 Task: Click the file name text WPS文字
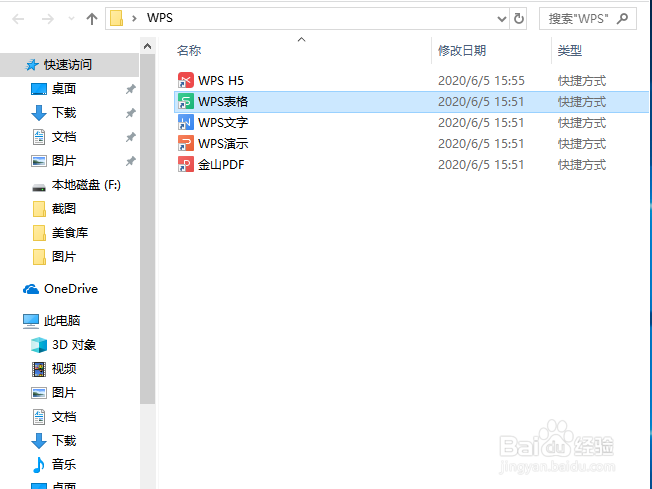[223, 123]
